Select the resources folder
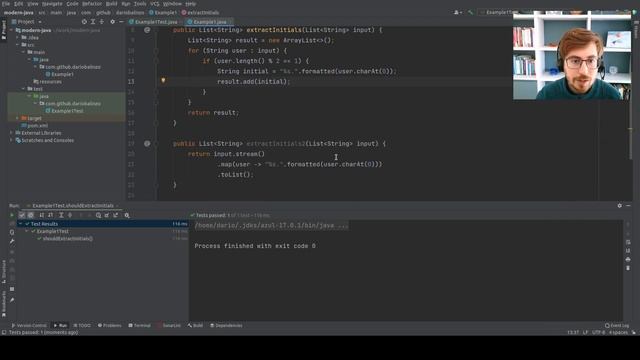 [47, 82]
